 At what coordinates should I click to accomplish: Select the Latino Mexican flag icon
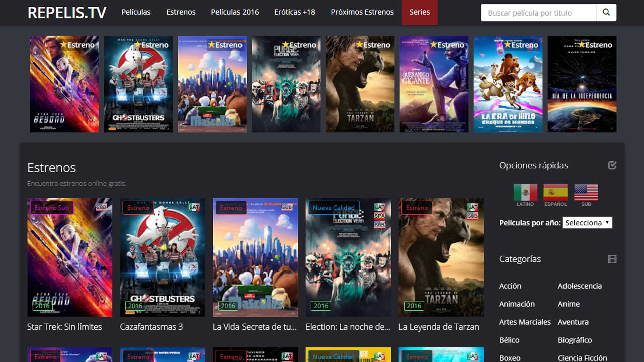click(525, 192)
